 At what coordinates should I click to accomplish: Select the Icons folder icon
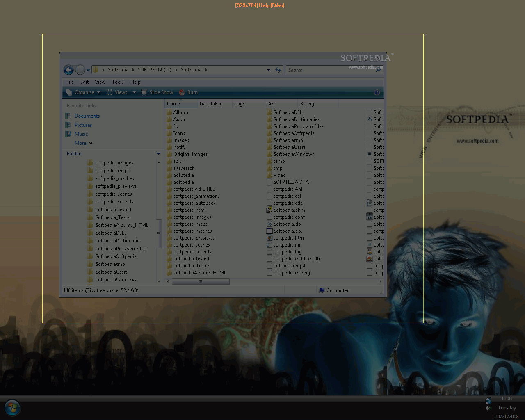(x=169, y=133)
